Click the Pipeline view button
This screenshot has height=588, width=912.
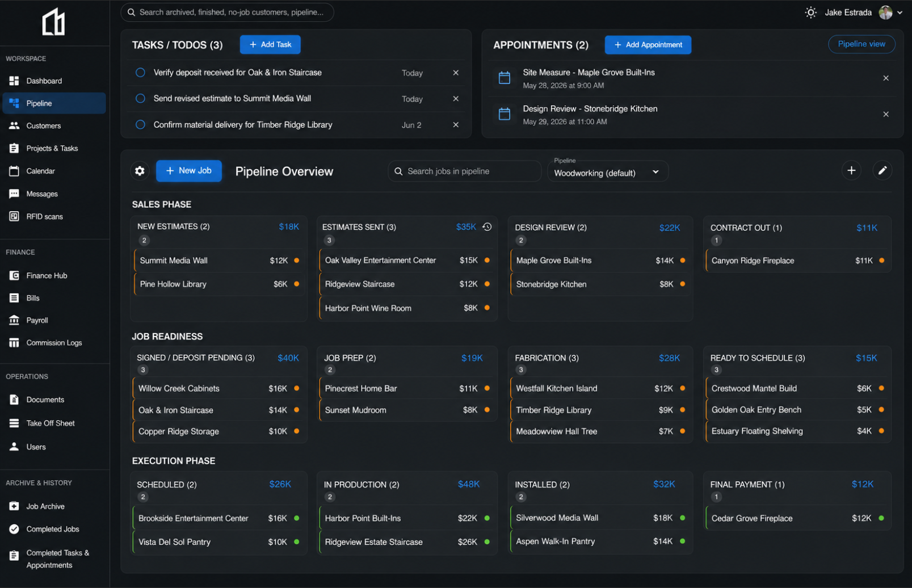861,44
